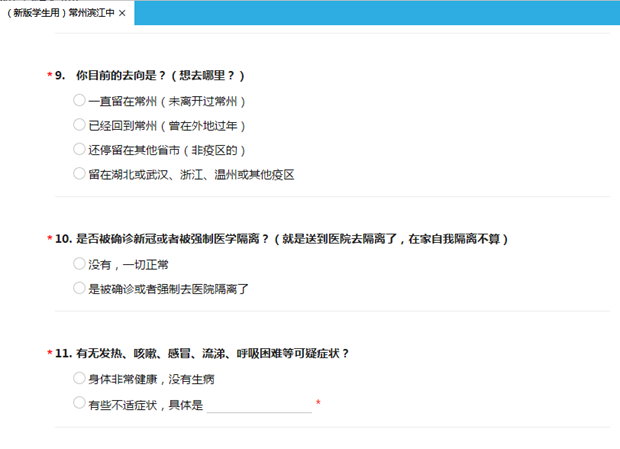Select radio circle 是被确诊或者强制去医院隔离了
This screenshot has width=620, height=449.
coord(80,288)
